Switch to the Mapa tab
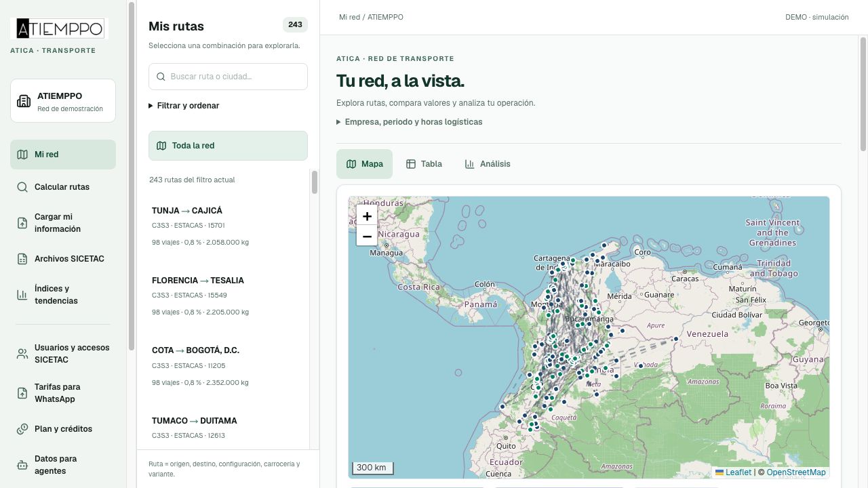868x488 pixels. [x=364, y=164]
